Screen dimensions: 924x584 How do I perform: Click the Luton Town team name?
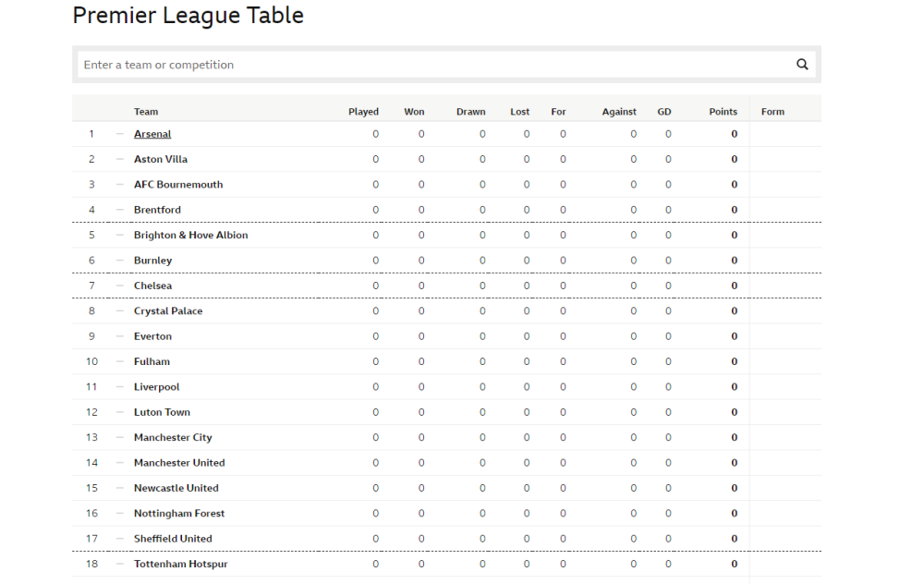pyautogui.click(x=162, y=412)
